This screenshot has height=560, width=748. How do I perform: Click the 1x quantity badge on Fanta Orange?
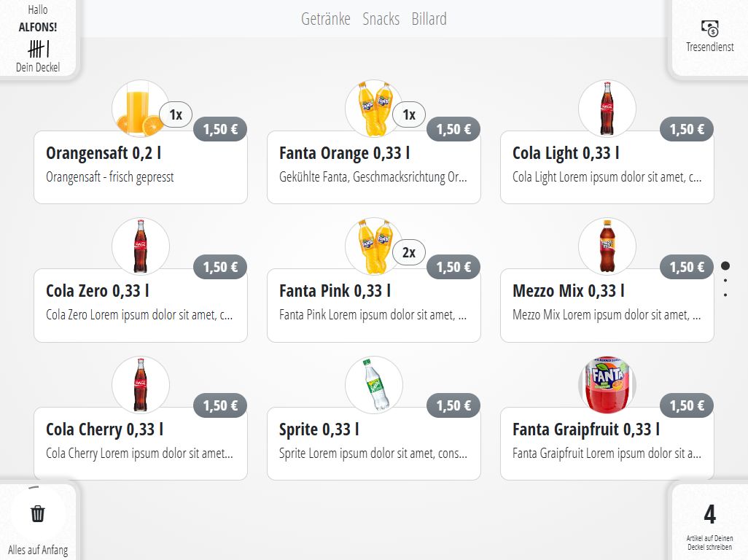409,114
